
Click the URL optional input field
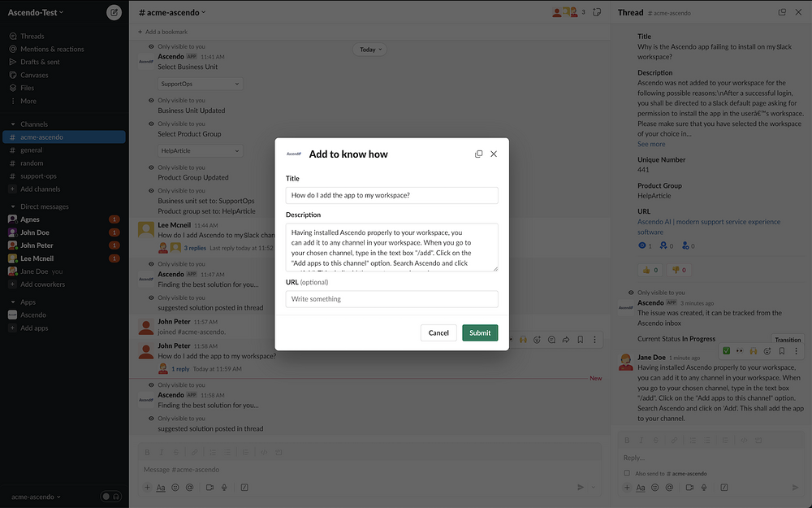(392, 299)
